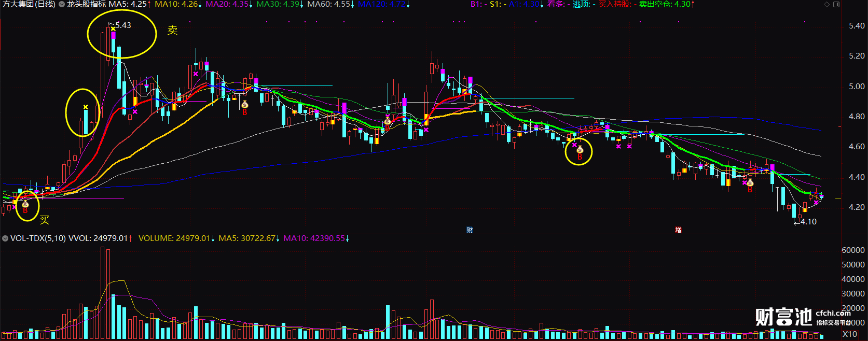Click the 逃顶 signal label
Image resolution: width=868 pixels, height=341 pixels.
coord(584,4)
